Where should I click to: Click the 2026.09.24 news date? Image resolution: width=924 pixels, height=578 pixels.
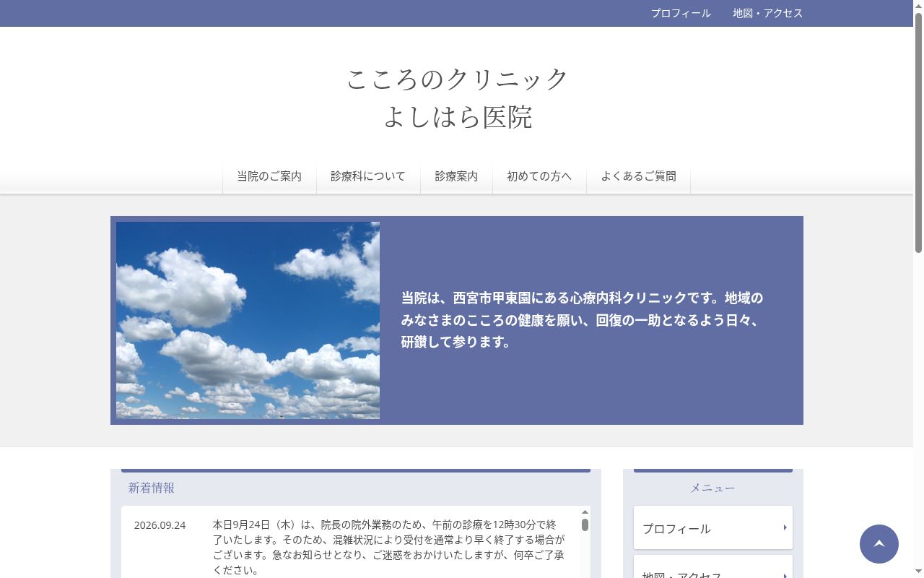tap(160, 525)
